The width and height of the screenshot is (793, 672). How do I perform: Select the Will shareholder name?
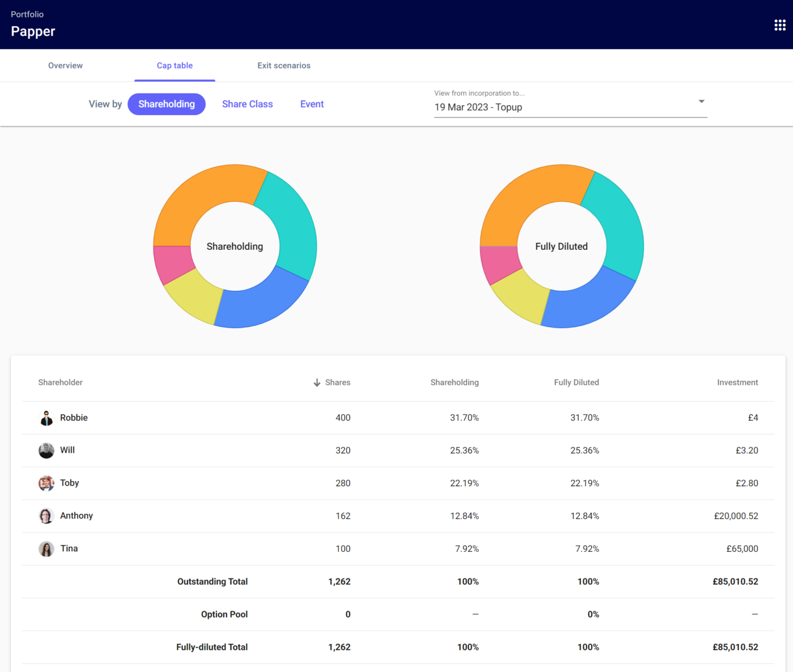pos(67,450)
